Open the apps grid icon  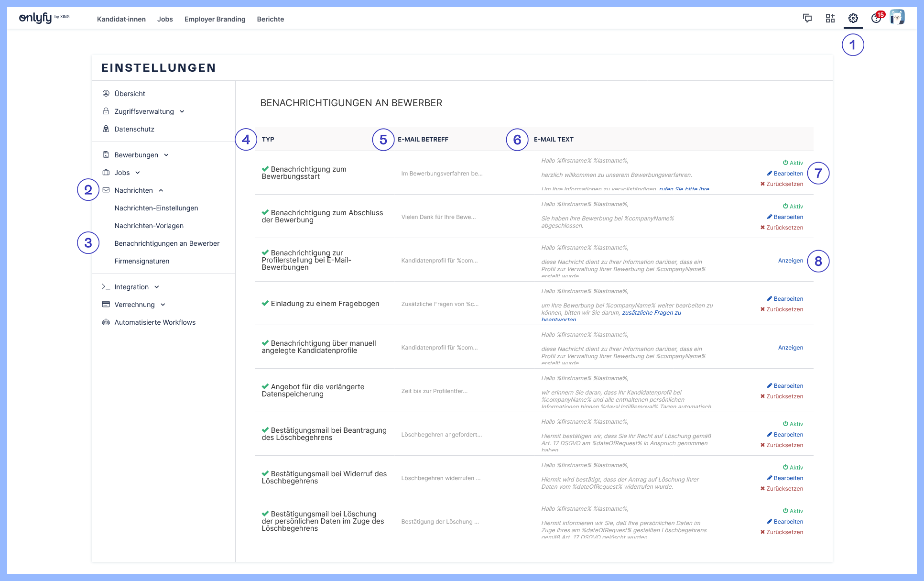pyautogui.click(x=830, y=19)
